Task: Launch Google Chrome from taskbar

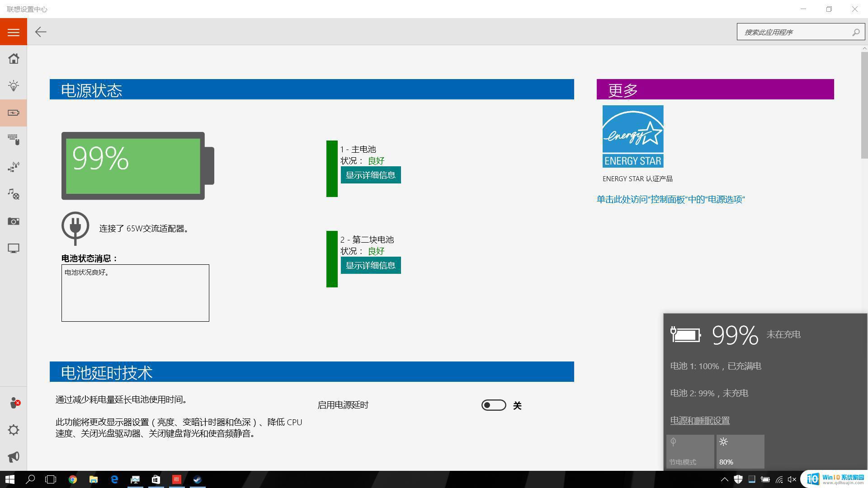Action: point(72,479)
